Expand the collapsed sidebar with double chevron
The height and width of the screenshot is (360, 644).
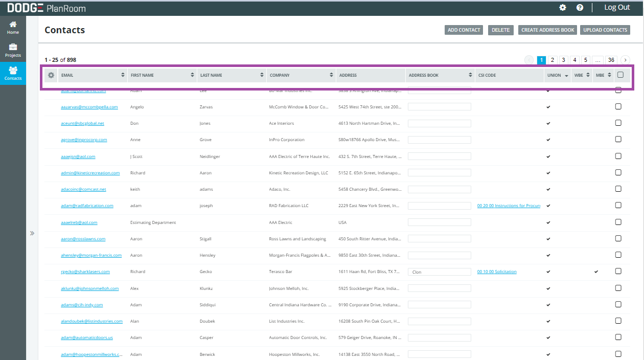point(32,233)
